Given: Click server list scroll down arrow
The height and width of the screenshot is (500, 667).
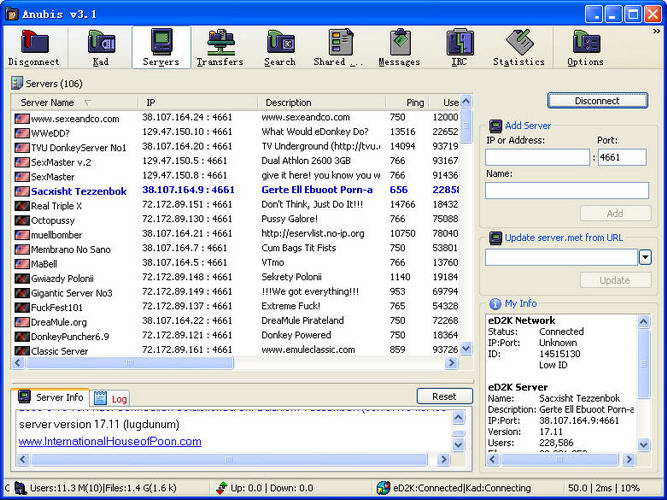Looking at the screenshot, I should (x=466, y=349).
